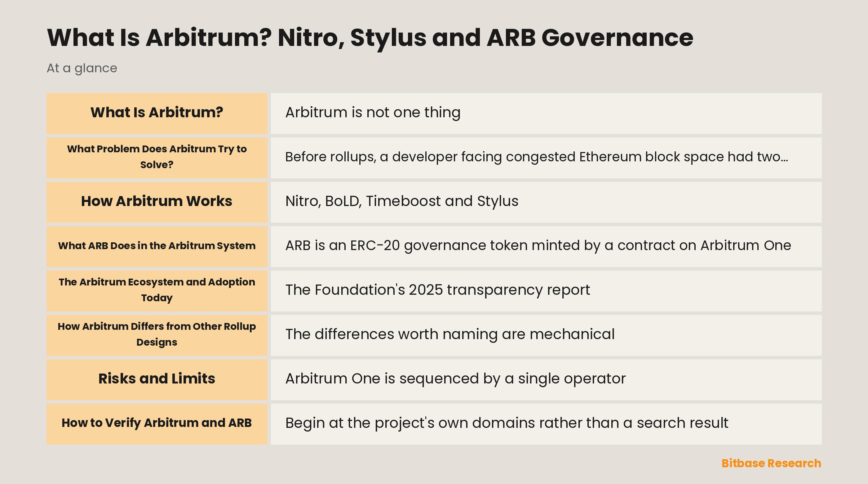The height and width of the screenshot is (484, 868).
Task: Select 'What ARB Does in the Arbitrum System' cell
Action: click(x=157, y=247)
